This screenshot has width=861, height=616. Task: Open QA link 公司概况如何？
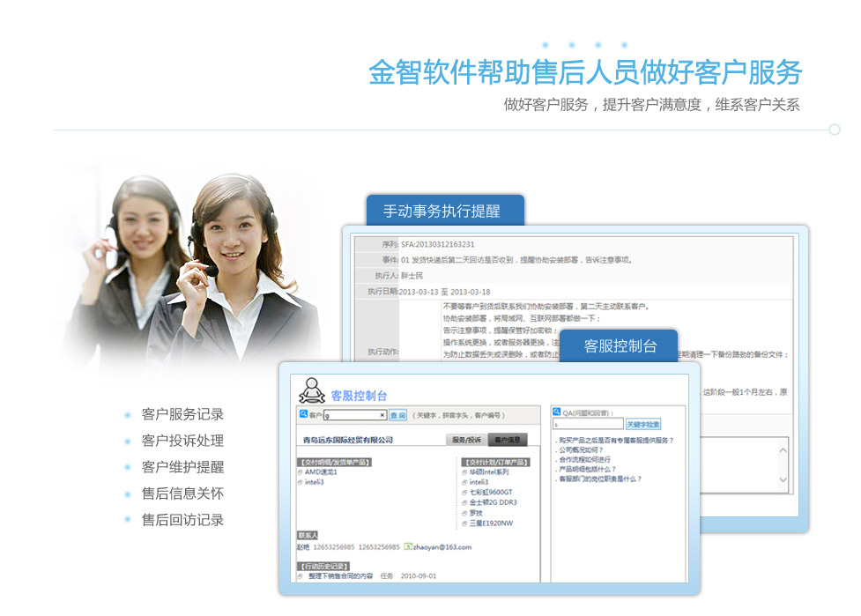(582, 450)
